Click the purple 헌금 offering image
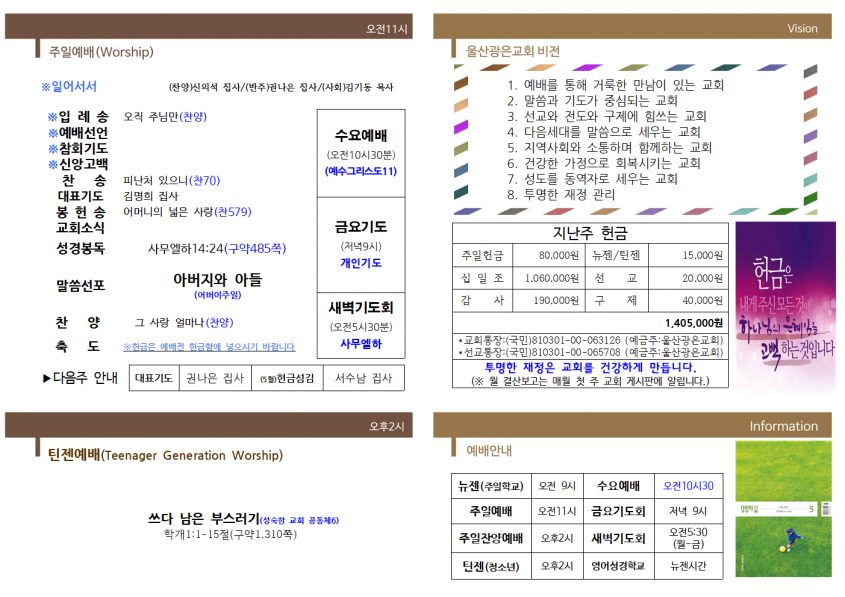Viewport: 845px width, 597px height. 785,306
